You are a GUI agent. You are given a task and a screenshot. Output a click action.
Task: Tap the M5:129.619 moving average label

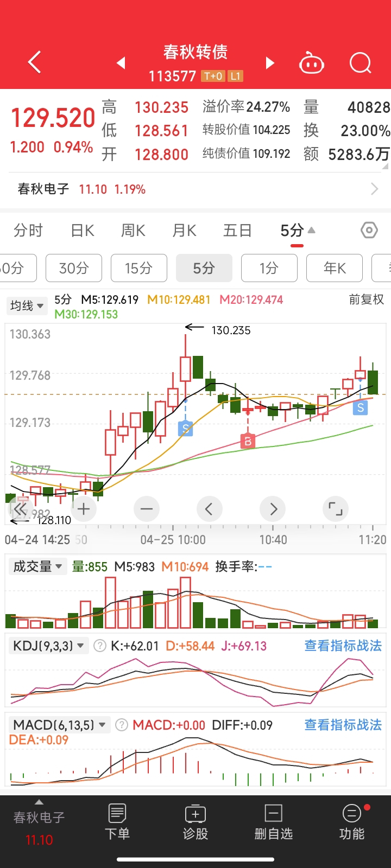[x=110, y=299]
